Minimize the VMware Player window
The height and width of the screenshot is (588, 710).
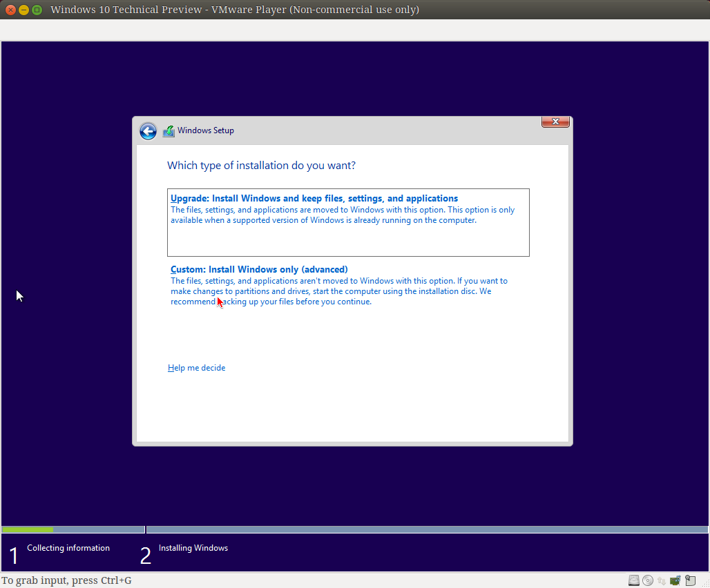coord(23,10)
